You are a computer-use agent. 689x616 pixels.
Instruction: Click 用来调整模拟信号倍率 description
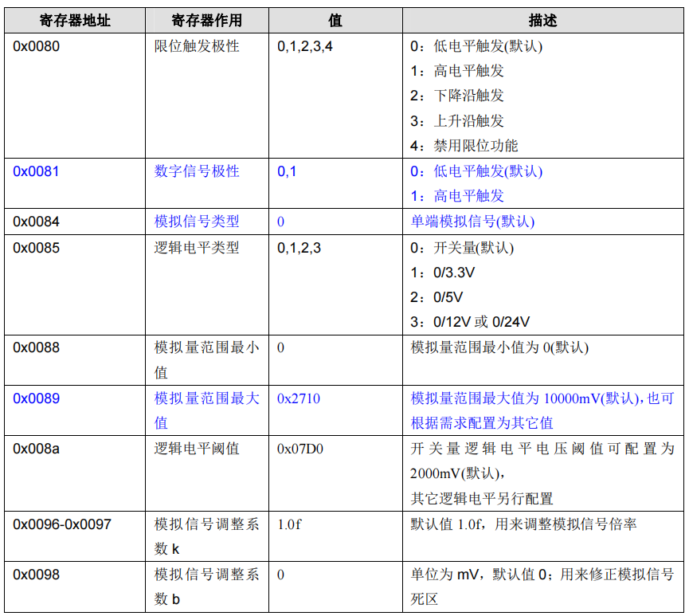point(566,524)
